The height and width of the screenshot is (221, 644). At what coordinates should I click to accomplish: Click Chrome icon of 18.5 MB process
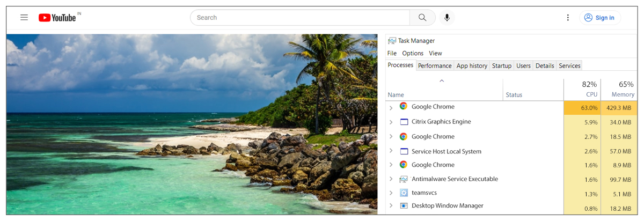(404, 136)
